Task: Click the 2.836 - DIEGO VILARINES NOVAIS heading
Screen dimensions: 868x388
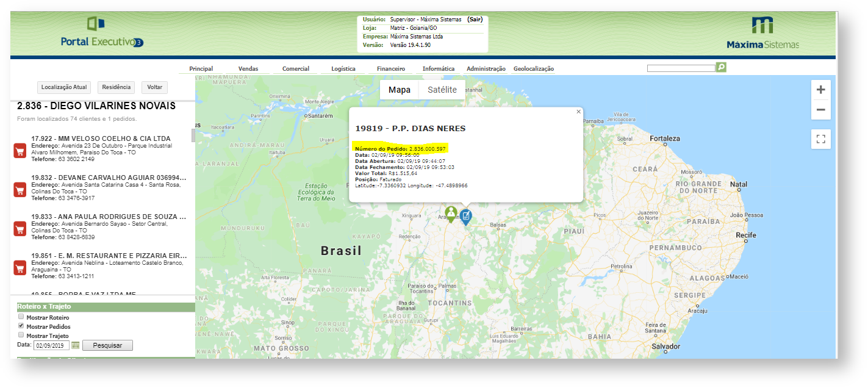Action: click(96, 106)
